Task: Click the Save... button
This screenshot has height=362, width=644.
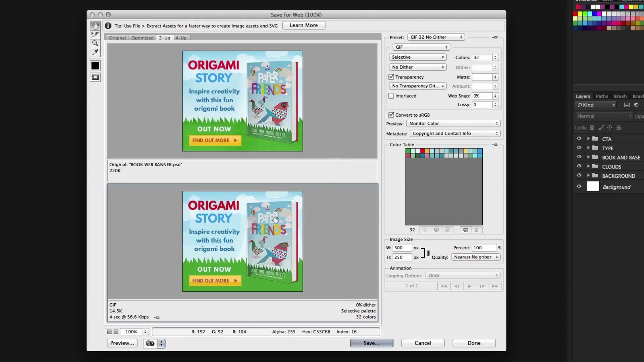Action: 372,343
